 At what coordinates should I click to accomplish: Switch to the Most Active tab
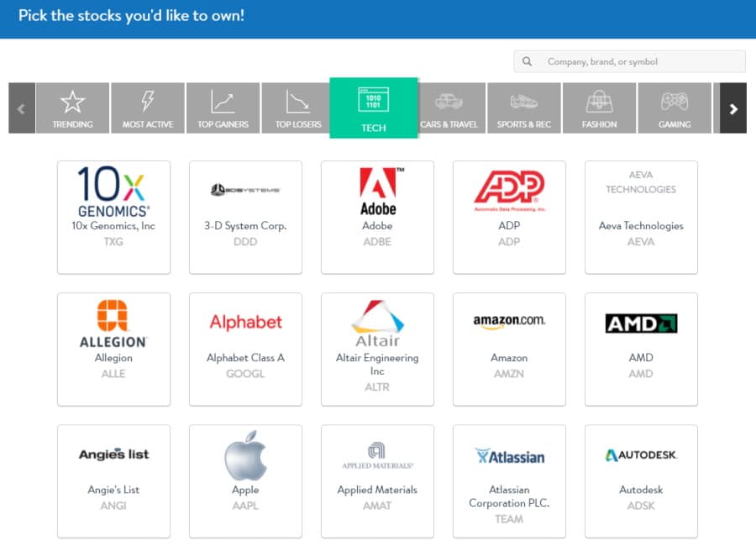click(x=148, y=108)
